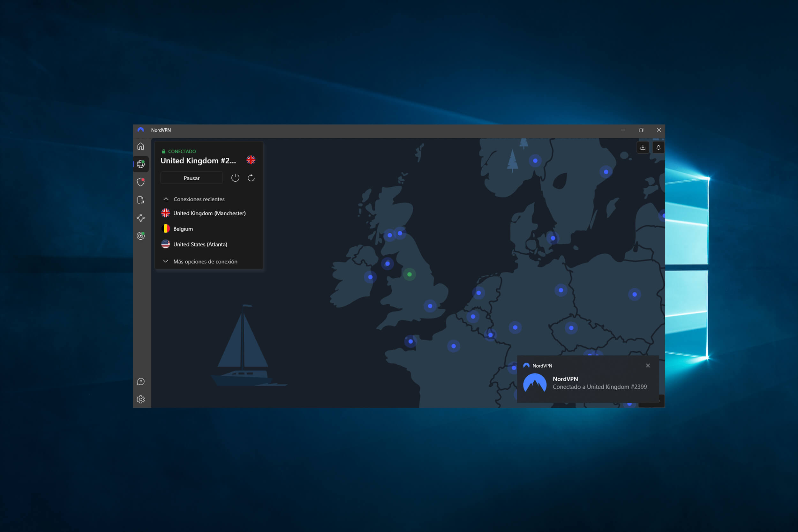Connect to United Kingdom (Manchester)
This screenshot has height=532, width=798.
pyautogui.click(x=209, y=213)
